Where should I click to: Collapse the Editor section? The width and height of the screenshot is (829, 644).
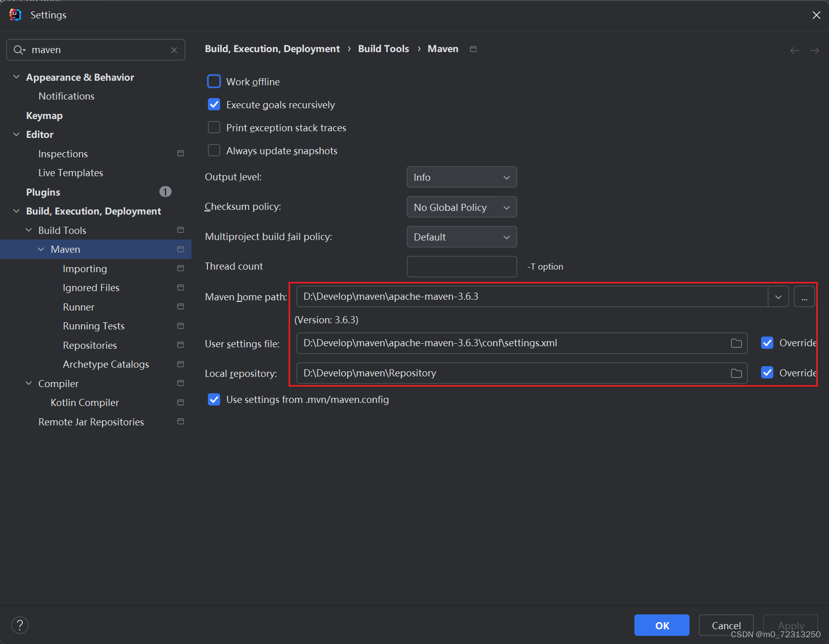pyautogui.click(x=16, y=134)
